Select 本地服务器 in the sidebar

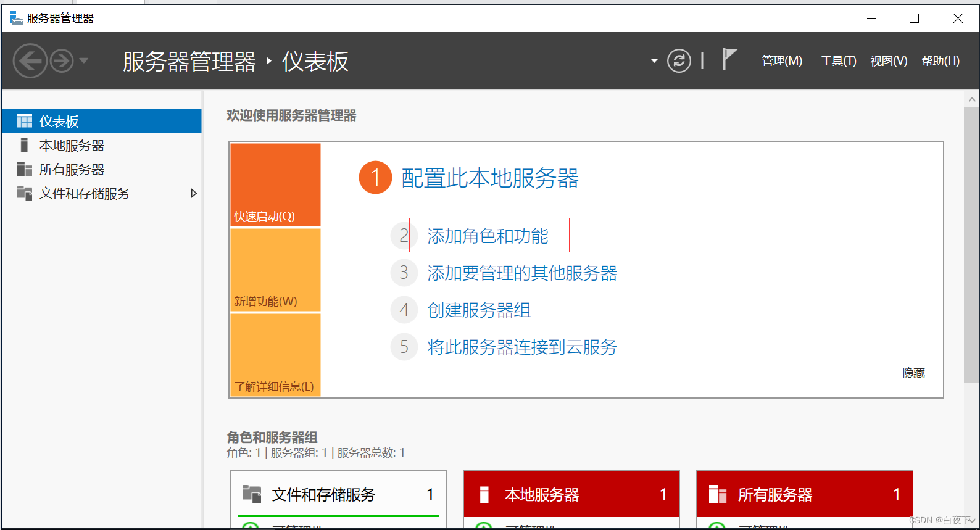[x=102, y=145]
